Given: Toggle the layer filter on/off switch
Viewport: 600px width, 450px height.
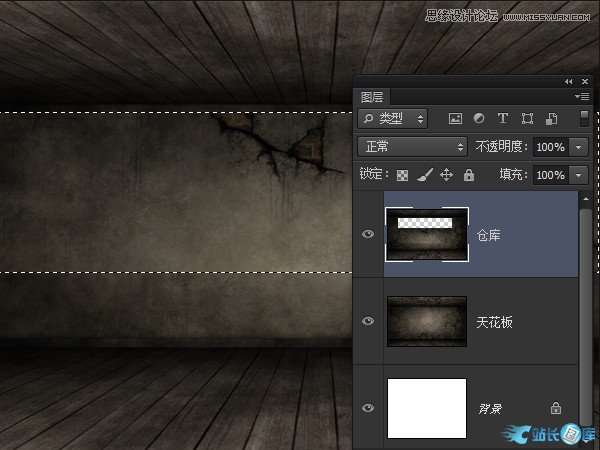Looking at the screenshot, I should click(584, 118).
